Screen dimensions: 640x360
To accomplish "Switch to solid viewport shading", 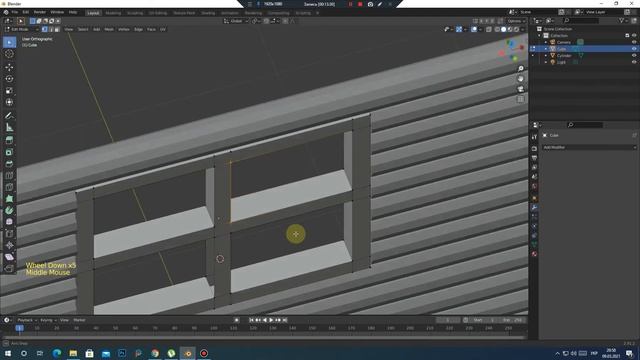I will tap(504, 29).
